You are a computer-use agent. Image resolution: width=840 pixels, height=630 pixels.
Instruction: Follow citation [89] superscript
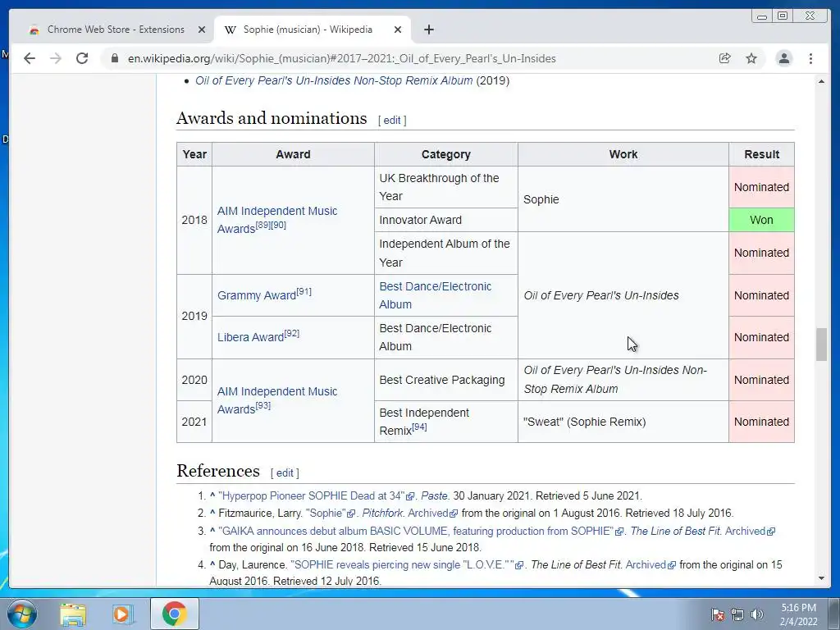(x=263, y=225)
